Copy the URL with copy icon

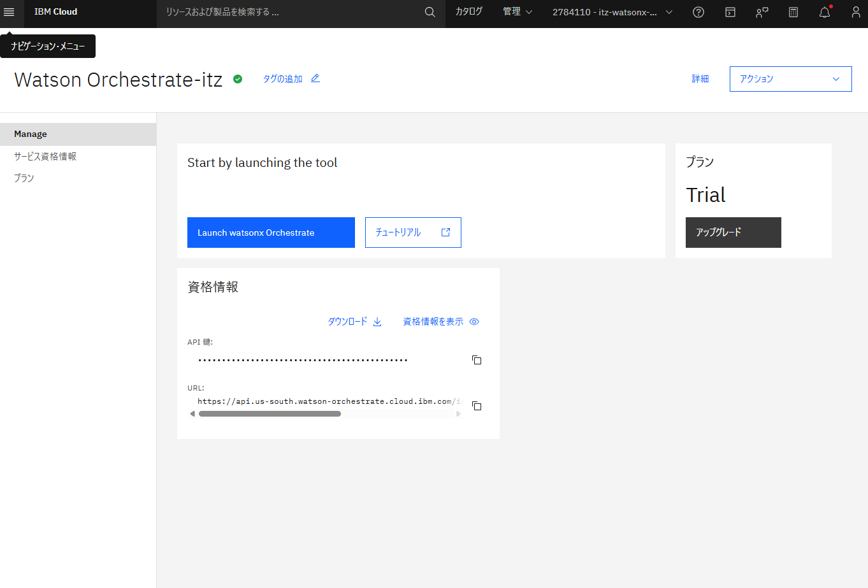[x=477, y=406]
